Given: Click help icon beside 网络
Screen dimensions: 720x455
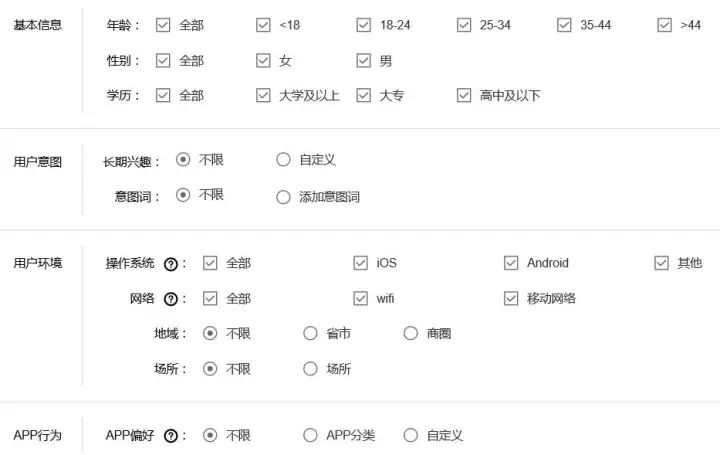Looking at the screenshot, I should pos(171,299).
